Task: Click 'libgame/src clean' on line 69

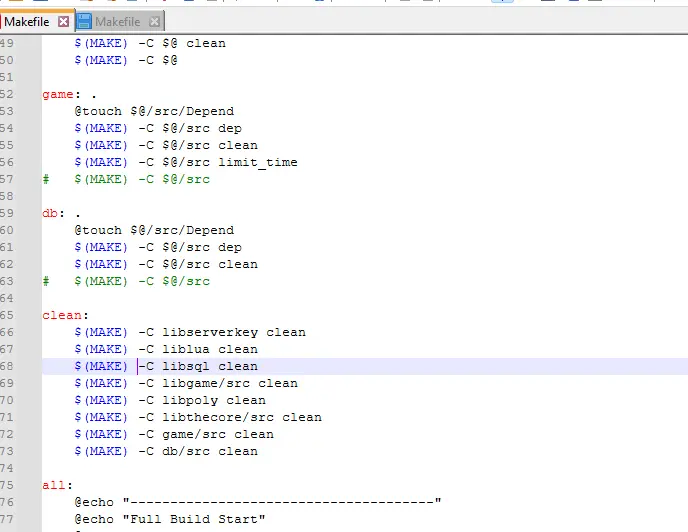Action: 230,384
